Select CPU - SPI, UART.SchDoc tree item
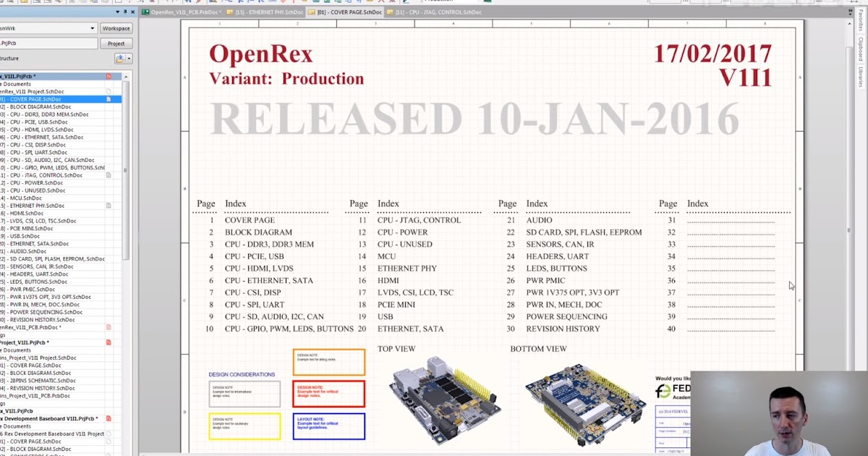 [38, 152]
